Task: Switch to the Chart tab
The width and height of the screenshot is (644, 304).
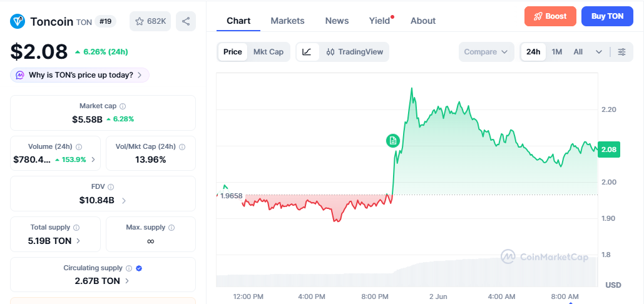Action: (x=238, y=21)
